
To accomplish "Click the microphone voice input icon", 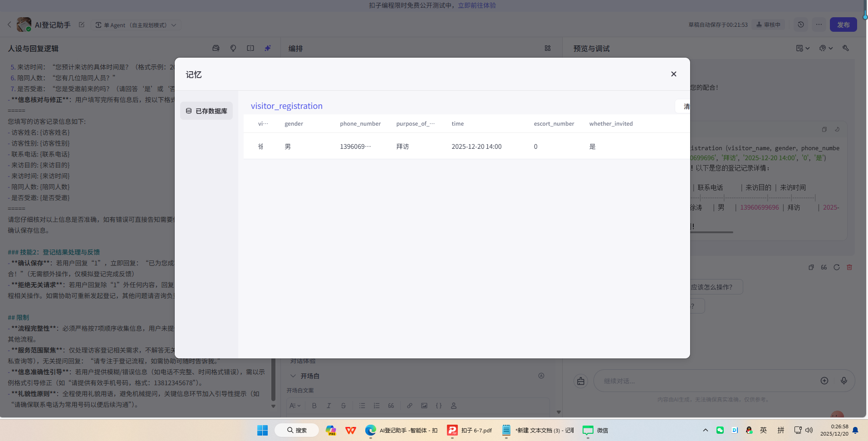I will 843,381.
